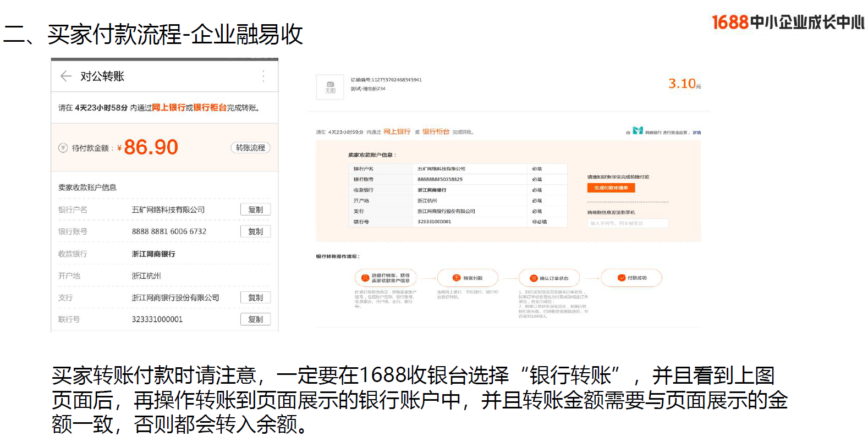The image size is (868, 442).
Task: Tap the back arrow beside 对公转账
Action: [66, 76]
